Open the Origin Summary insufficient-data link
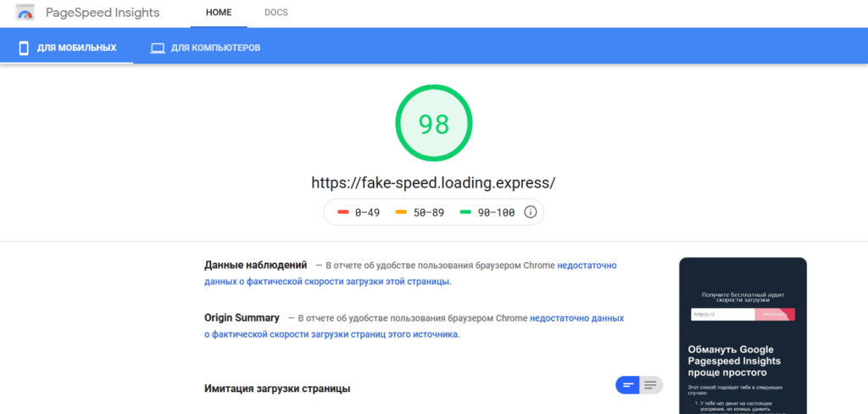This screenshot has width=868, height=414. coord(576,318)
